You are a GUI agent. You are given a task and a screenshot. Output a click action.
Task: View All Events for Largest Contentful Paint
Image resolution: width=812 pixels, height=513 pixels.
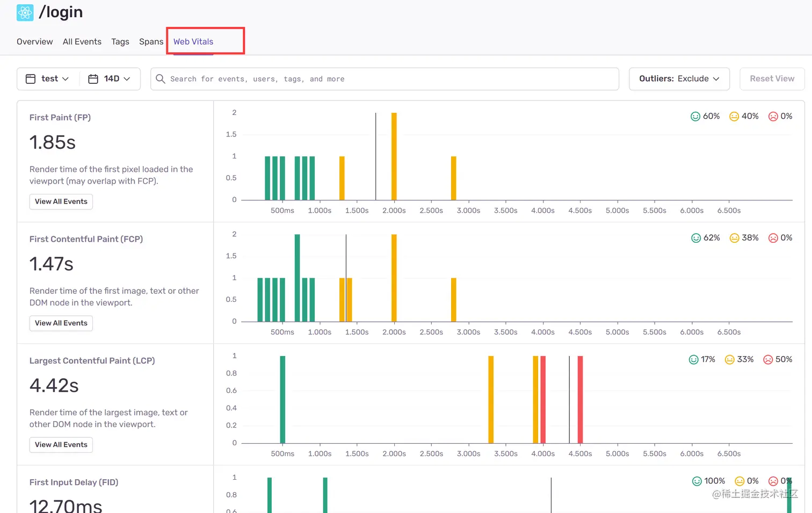61,444
